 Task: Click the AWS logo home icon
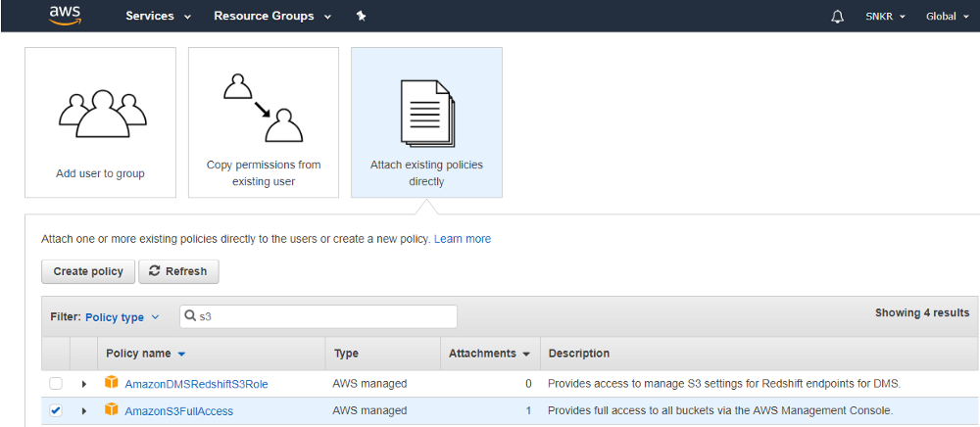[65, 16]
